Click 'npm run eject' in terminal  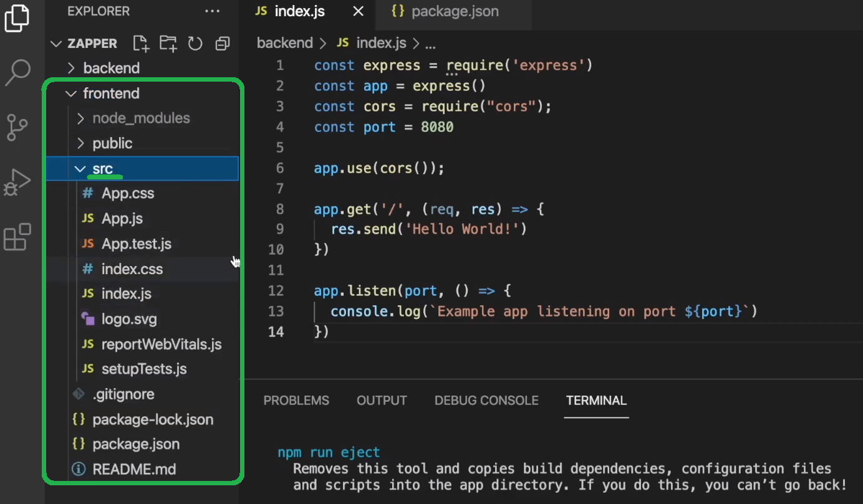tap(329, 452)
